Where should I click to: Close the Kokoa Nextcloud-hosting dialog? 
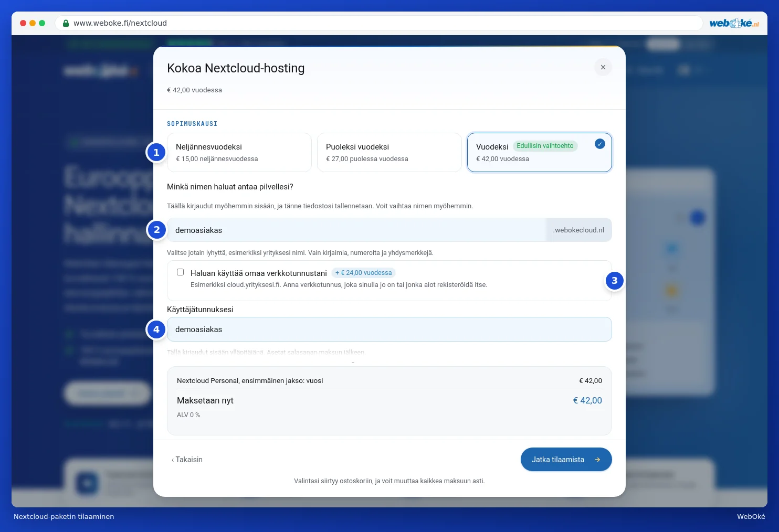pos(603,67)
